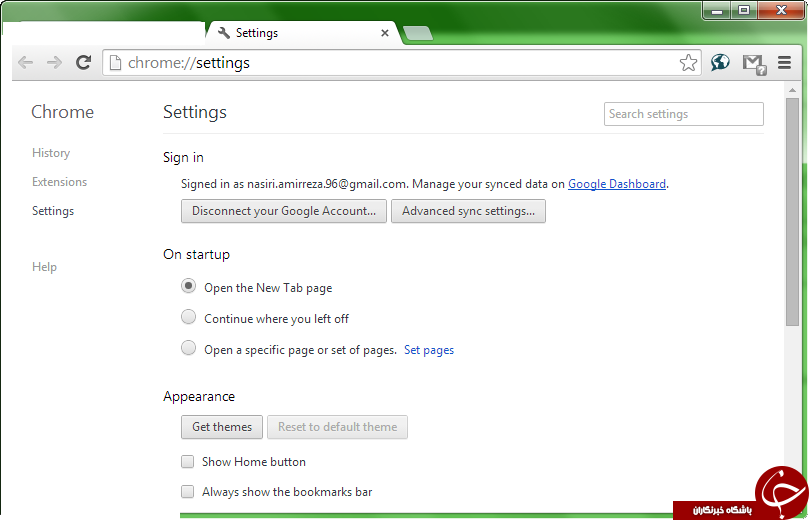The width and height of the screenshot is (809, 520).
Task: Click the Appearance heading
Action: pos(199,396)
